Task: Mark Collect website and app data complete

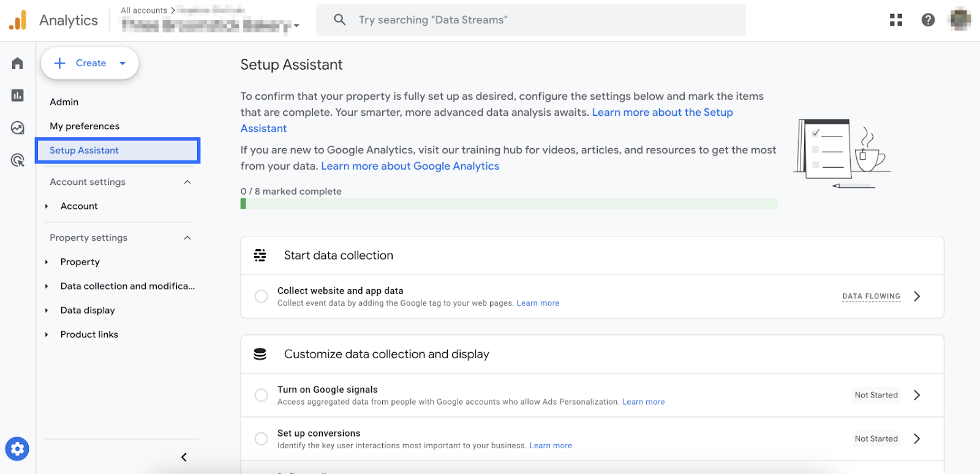Action: (261, 296)
